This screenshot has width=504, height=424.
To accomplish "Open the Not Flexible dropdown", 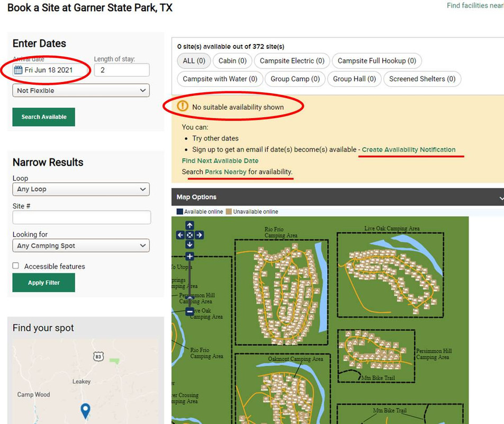I will [x=81, y=91].
